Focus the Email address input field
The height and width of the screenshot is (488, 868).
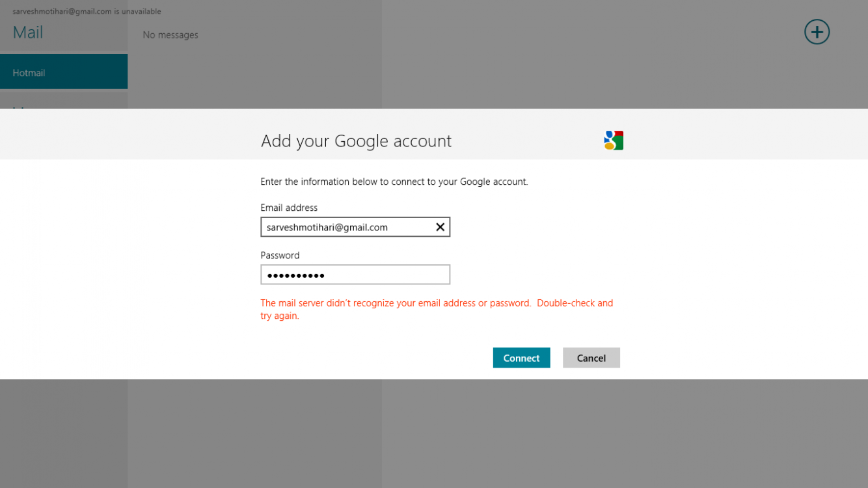355,227
